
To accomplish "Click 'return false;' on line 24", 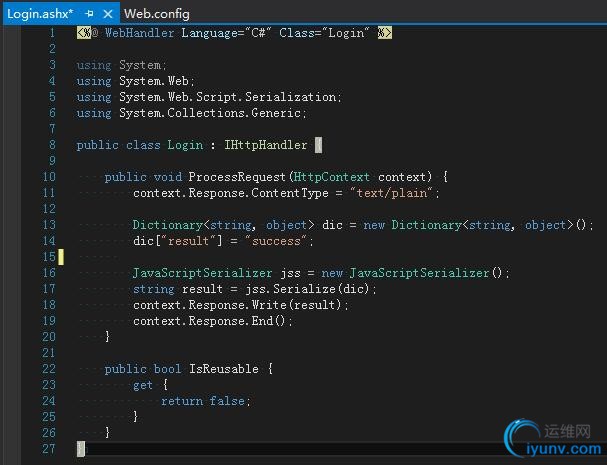I will pos(206,401).
